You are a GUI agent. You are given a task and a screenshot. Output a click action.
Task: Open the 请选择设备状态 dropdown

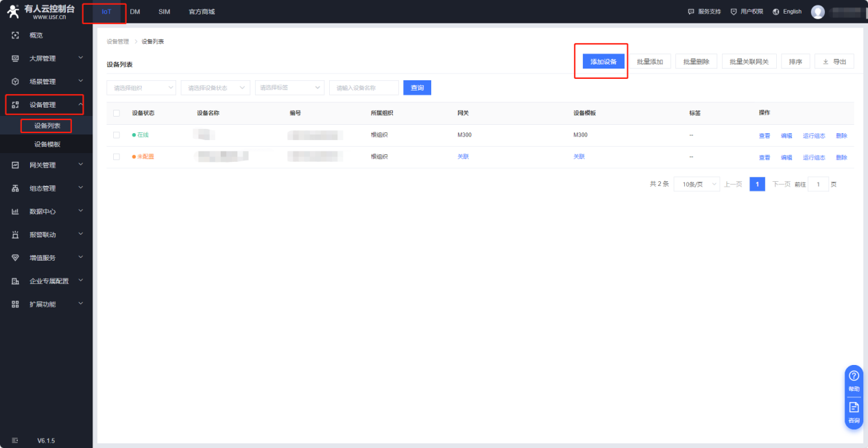pyautogui.click(x=215, y=88)
